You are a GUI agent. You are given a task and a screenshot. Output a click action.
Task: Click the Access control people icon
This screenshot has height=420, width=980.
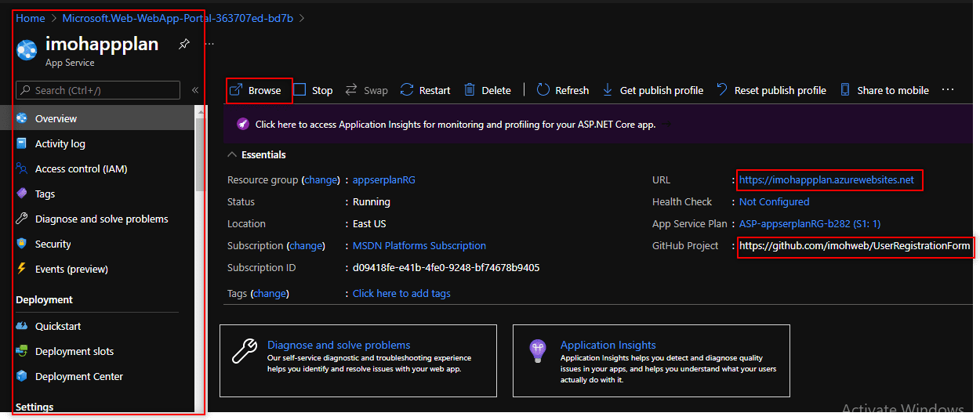[22, 168]
